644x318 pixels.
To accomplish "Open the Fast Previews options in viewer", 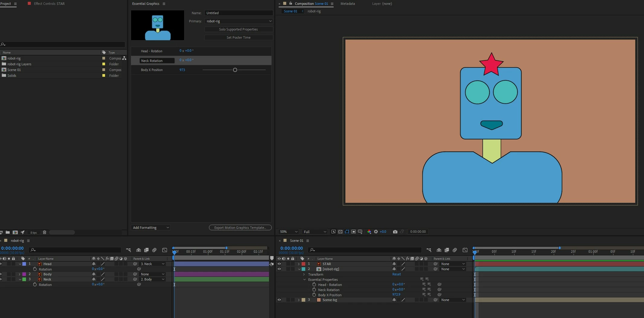I will point(334,232).
